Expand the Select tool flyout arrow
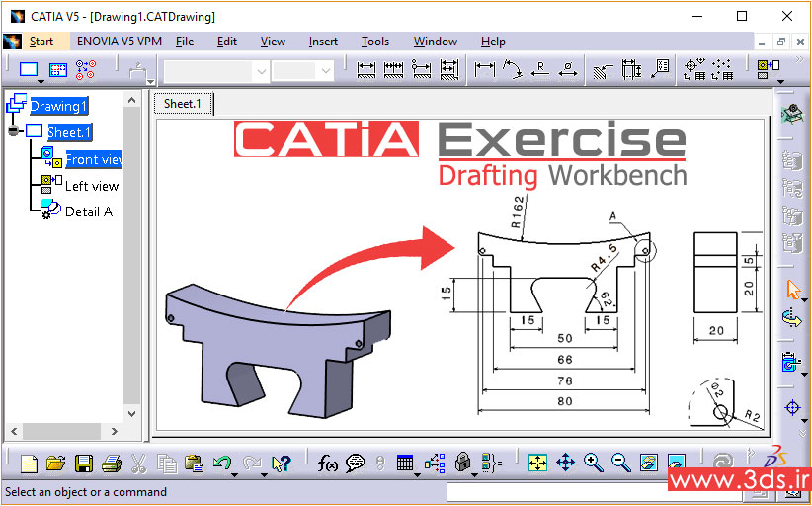This screenshot has height=506, width=812. click(x=804, y=300)
